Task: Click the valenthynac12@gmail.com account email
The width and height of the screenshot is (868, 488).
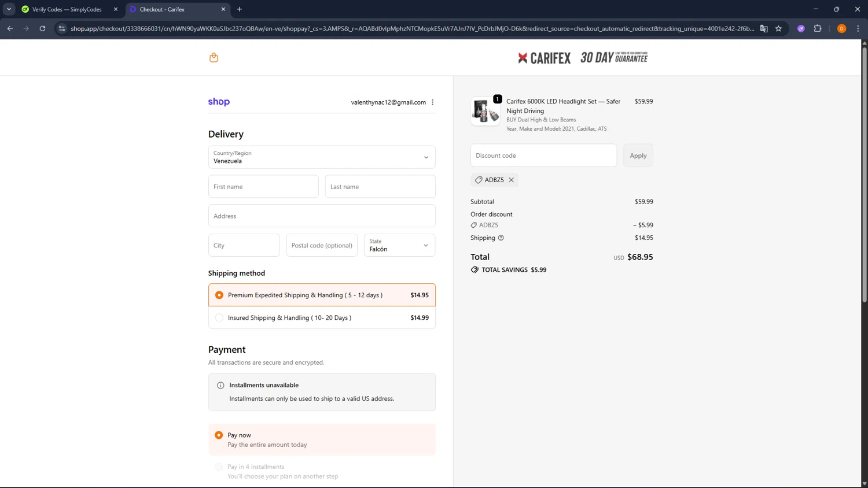Action: click(388, 102)
